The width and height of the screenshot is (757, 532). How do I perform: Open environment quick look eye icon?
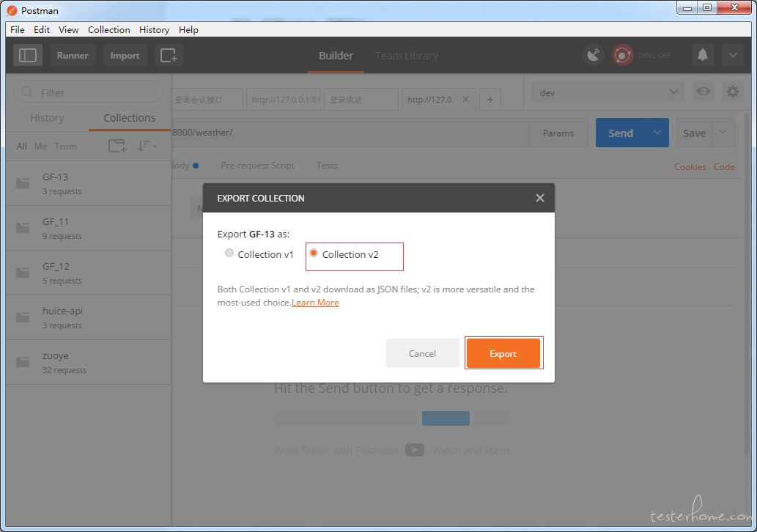pos(703,92)
